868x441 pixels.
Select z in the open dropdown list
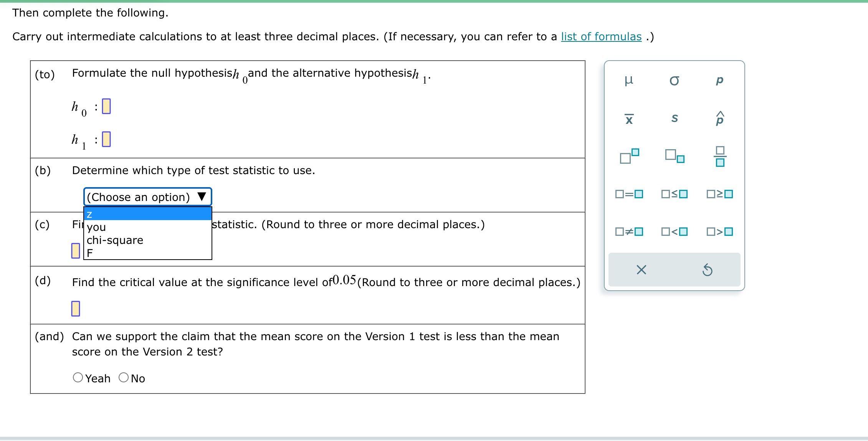(89, 214)
